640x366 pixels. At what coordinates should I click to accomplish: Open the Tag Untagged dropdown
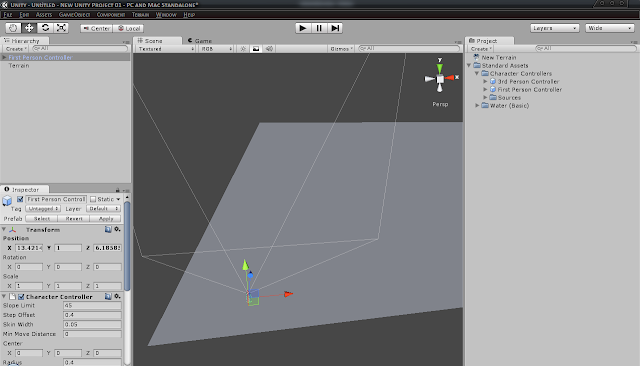(43, 209)
